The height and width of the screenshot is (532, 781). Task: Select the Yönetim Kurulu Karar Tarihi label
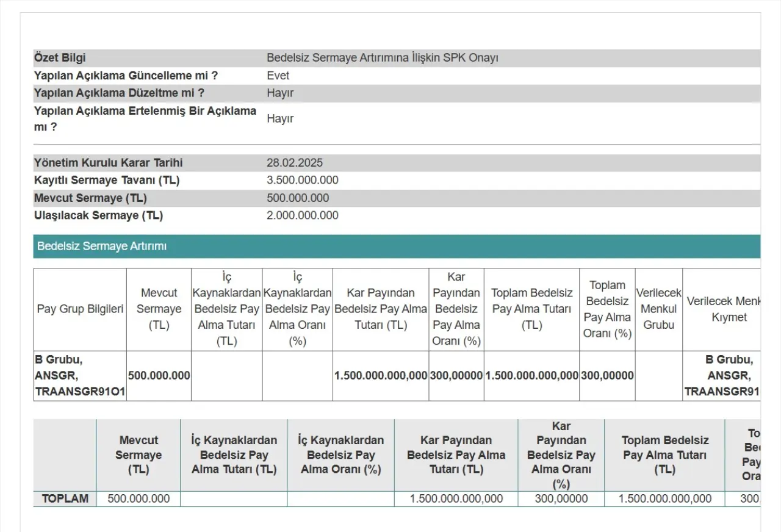tap(109, 163)
